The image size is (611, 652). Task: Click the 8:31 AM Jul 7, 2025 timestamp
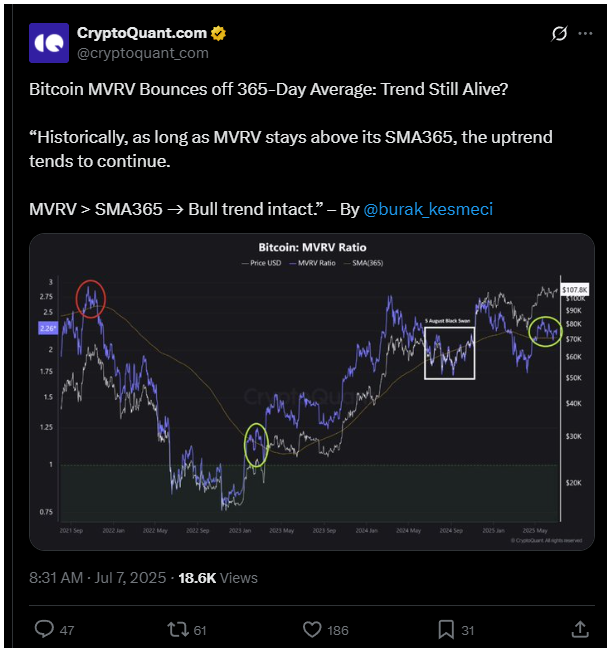98,578
